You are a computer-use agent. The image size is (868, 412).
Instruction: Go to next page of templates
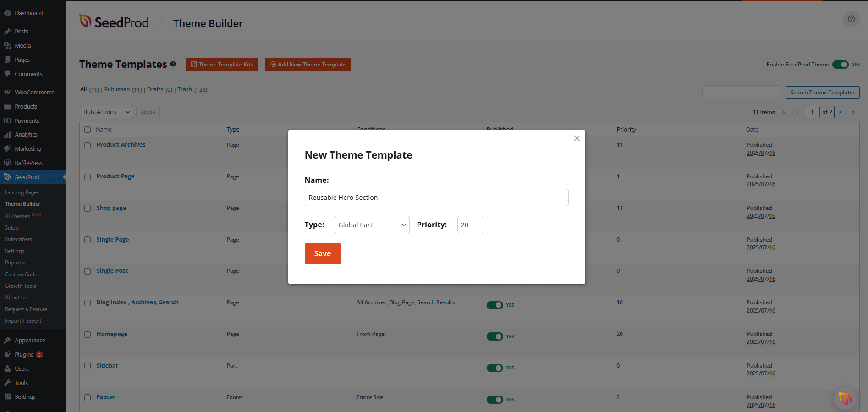(x=840, y=112)
